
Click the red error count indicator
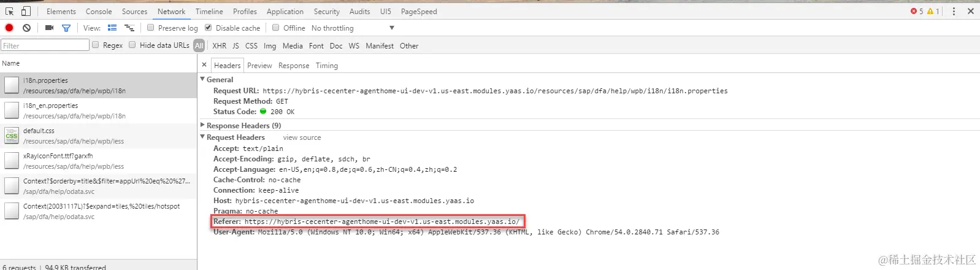point(917,11)
